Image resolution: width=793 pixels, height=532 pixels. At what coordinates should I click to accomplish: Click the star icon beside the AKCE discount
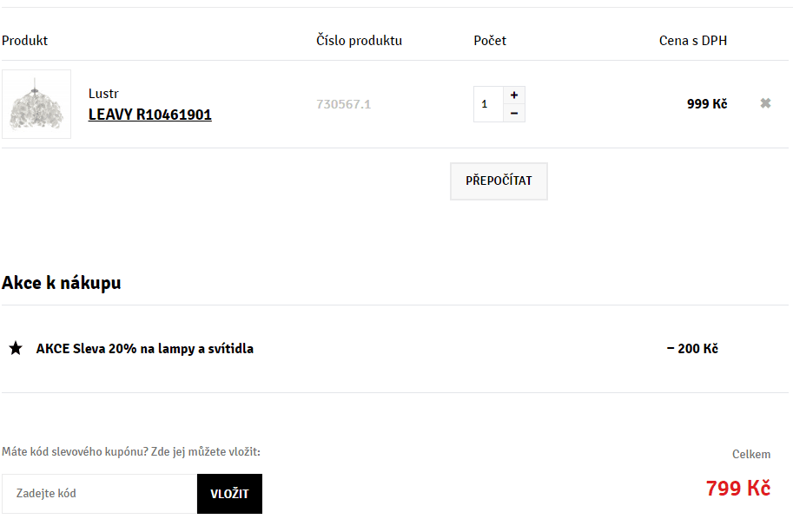(x=16, y=349)
